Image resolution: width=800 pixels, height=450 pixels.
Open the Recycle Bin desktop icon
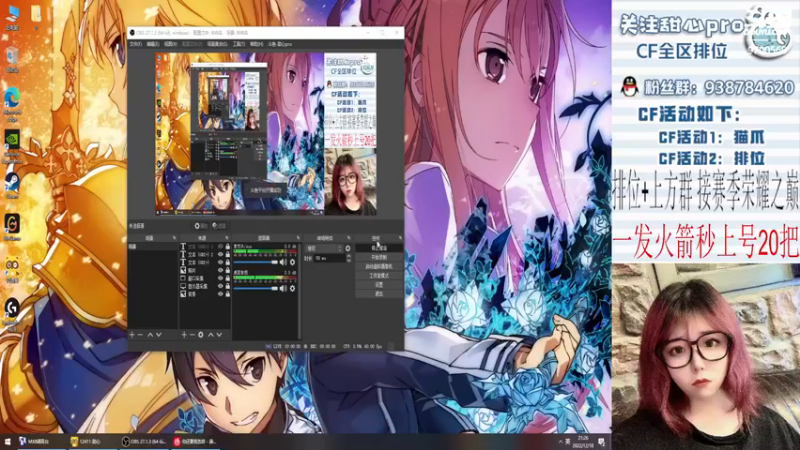click(x=12, y=59)
